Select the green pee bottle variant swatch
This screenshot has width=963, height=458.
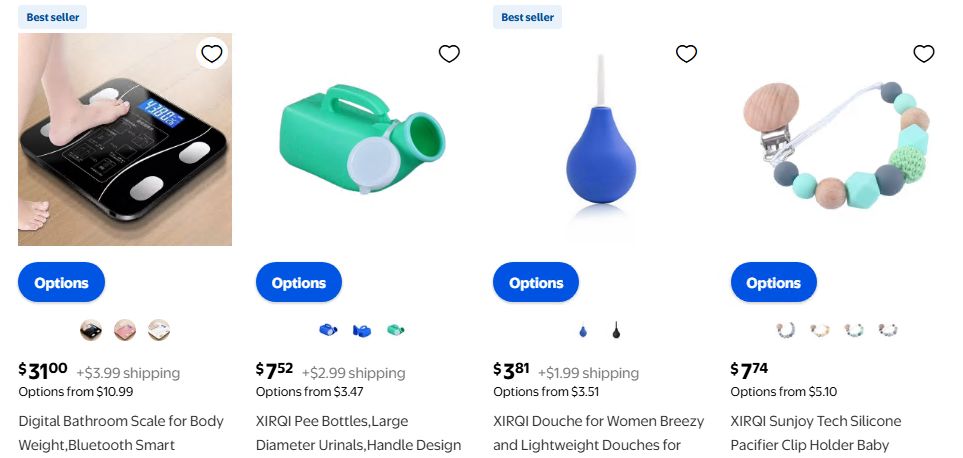[x=396, y=330]
